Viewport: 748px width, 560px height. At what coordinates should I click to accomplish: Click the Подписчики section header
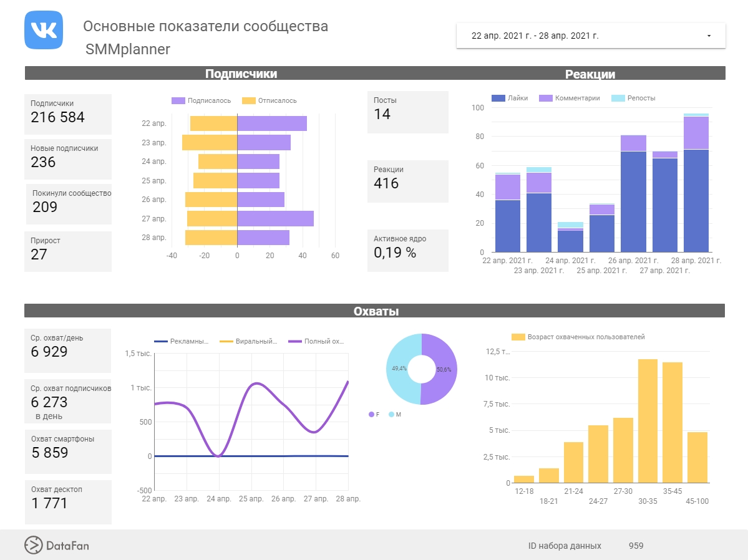click(241, 74)
